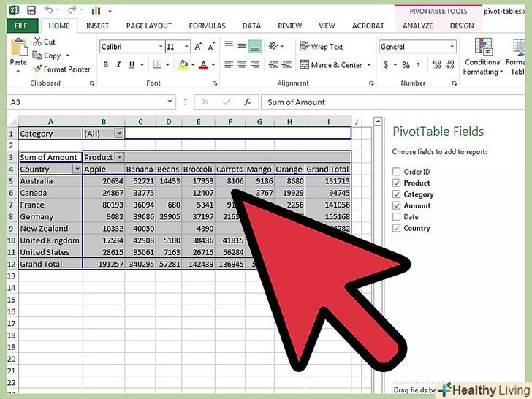Switch to the PAGE LAYOUT tab

point(149,26)
